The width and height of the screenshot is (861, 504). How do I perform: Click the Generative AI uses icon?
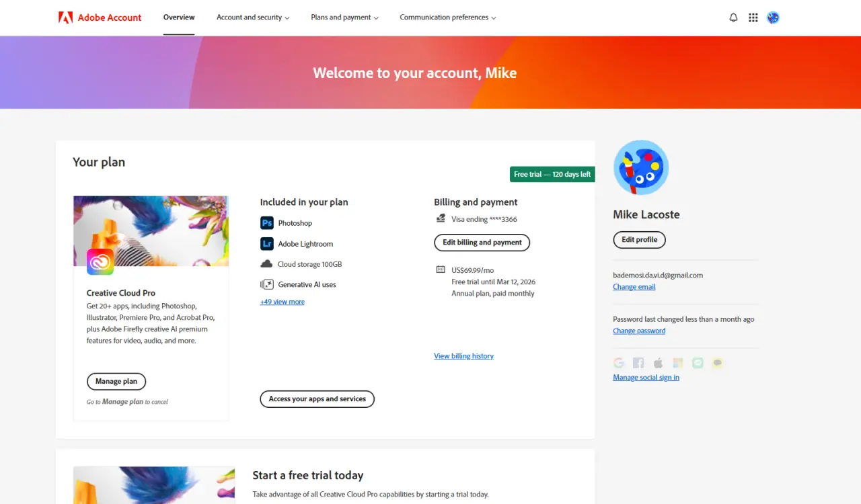[267, 284]
